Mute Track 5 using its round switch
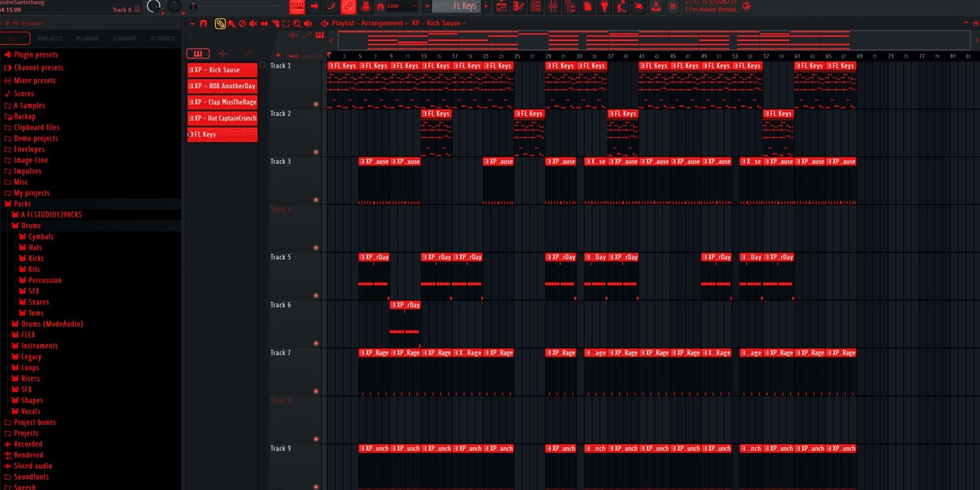This screenshot has height=490, width=980. pos(316,295)
